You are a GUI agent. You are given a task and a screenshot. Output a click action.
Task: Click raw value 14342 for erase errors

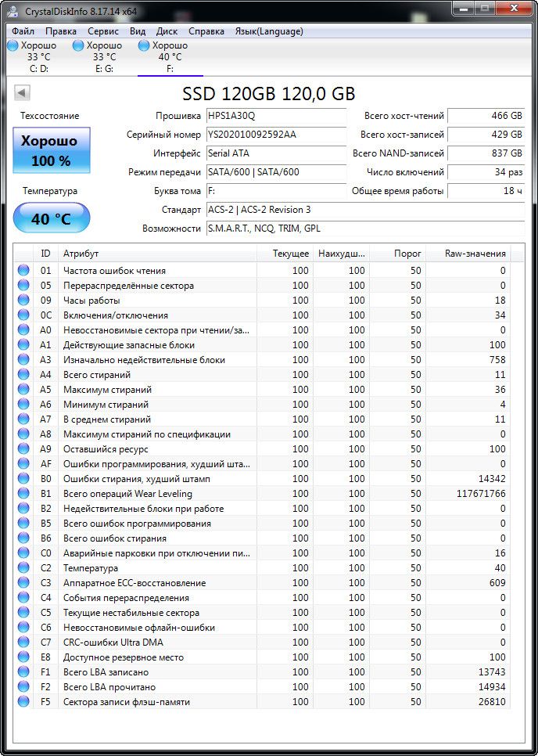(x=492, y=479)
